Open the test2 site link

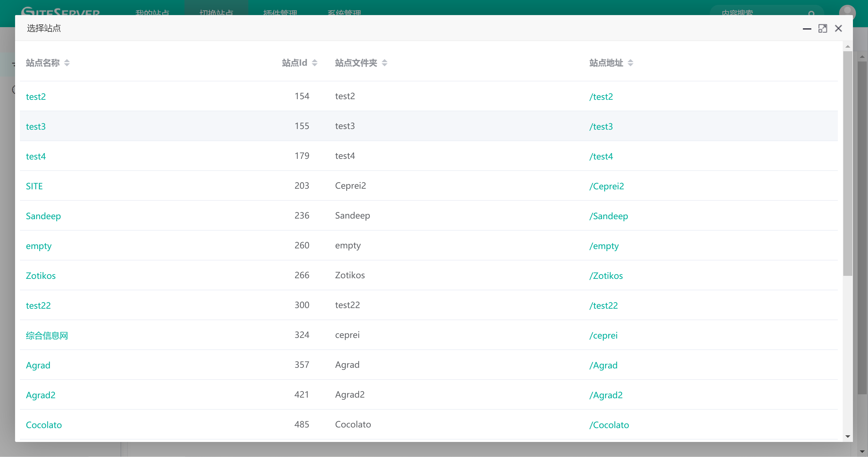36,97
